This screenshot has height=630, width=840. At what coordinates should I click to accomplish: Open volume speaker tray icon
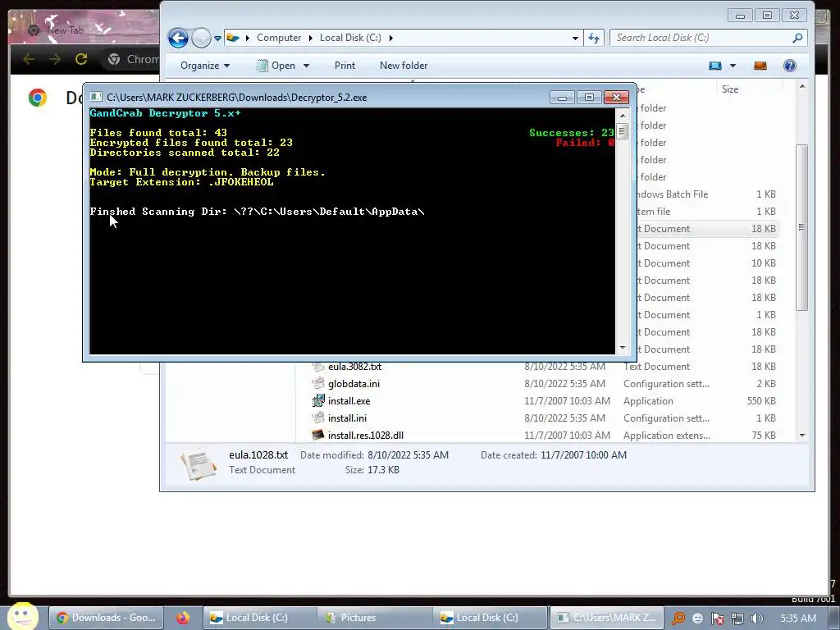[756, 619]
